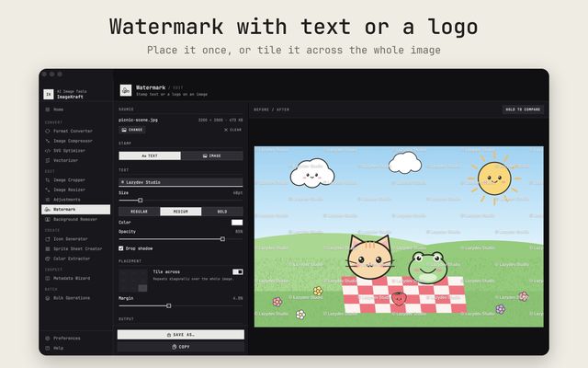Select Bold font weight

(222, 212)
